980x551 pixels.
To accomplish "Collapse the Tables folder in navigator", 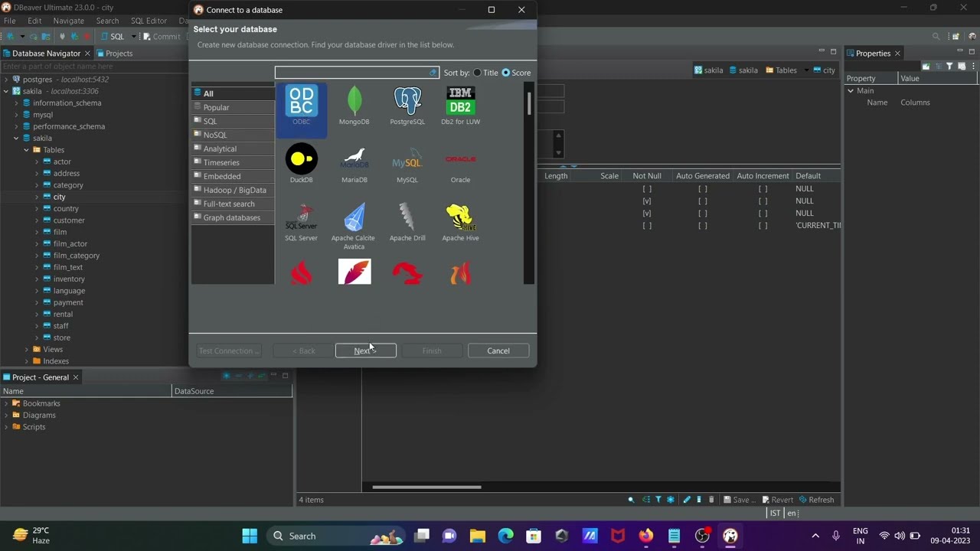I will click(x=26, y=150).
